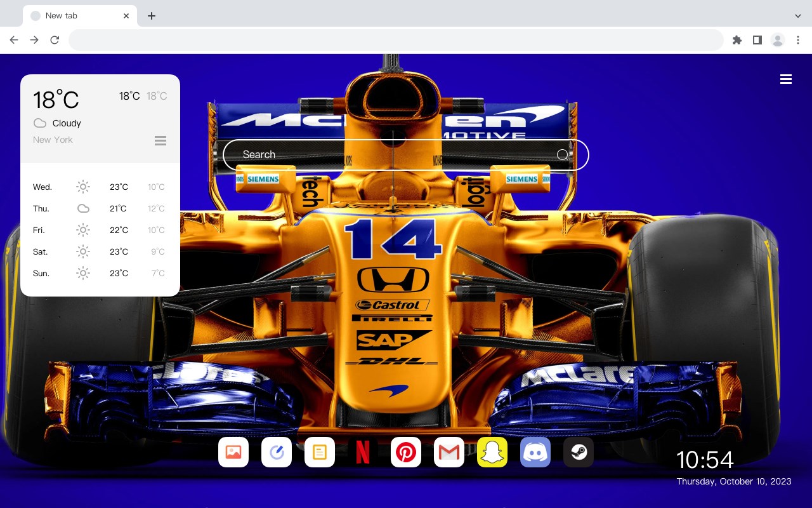Click the large 18°C current temperature
Image resolution: width=812 pixels, height=508 pixels.
[x=56, y=99]
